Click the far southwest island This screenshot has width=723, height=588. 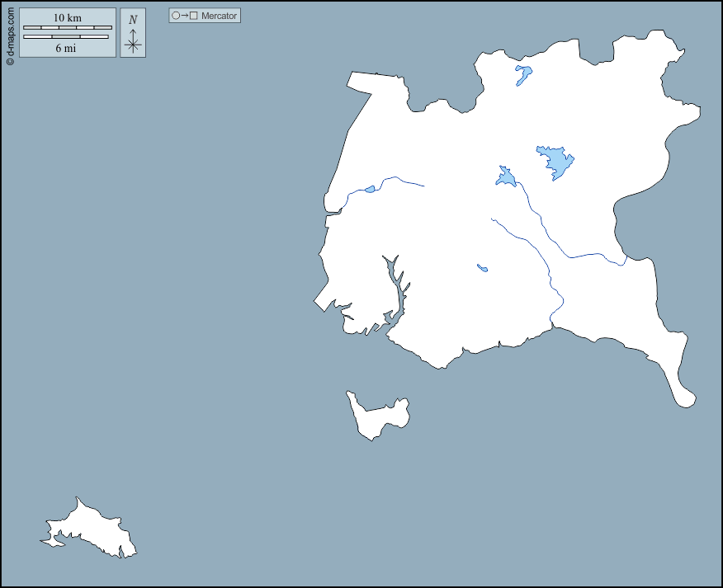[x=91, y=530]
